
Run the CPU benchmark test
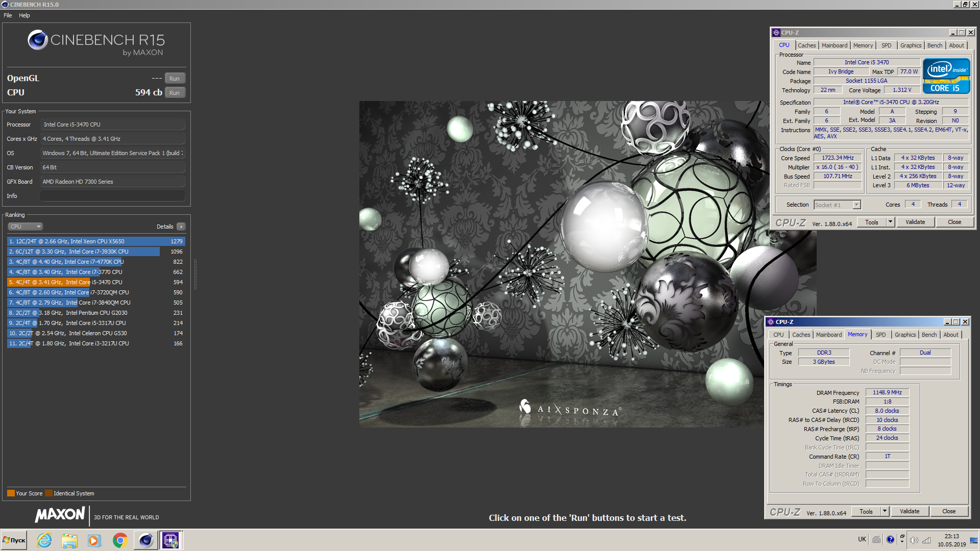[175, 93]
